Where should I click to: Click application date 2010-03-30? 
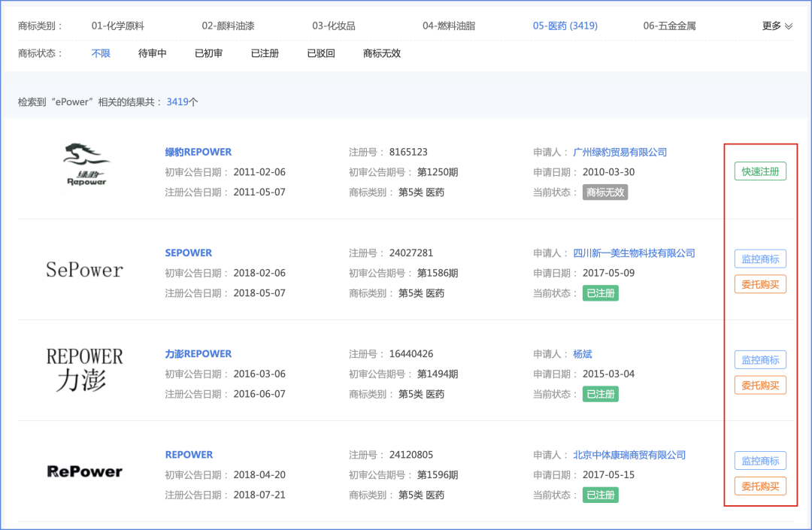(x=608, y=172)
